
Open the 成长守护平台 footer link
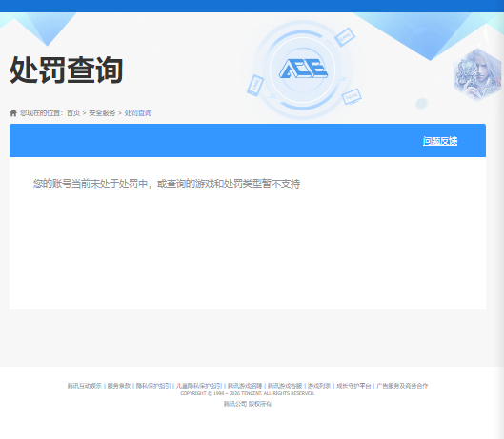(x=353, y=386)
